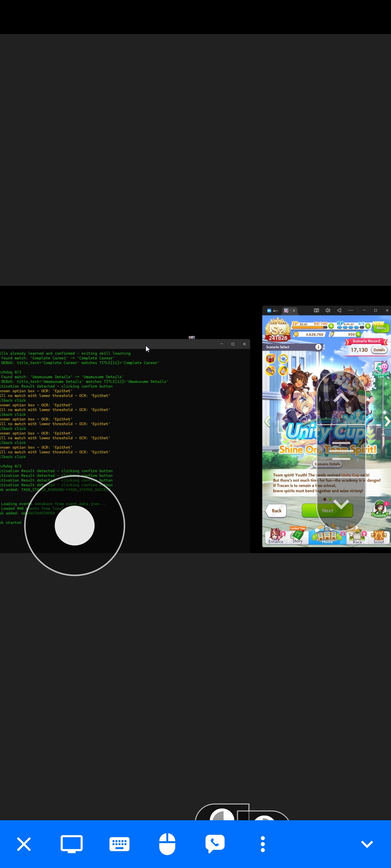
Task: Click emulator back triangle icon
Action: 339,310
